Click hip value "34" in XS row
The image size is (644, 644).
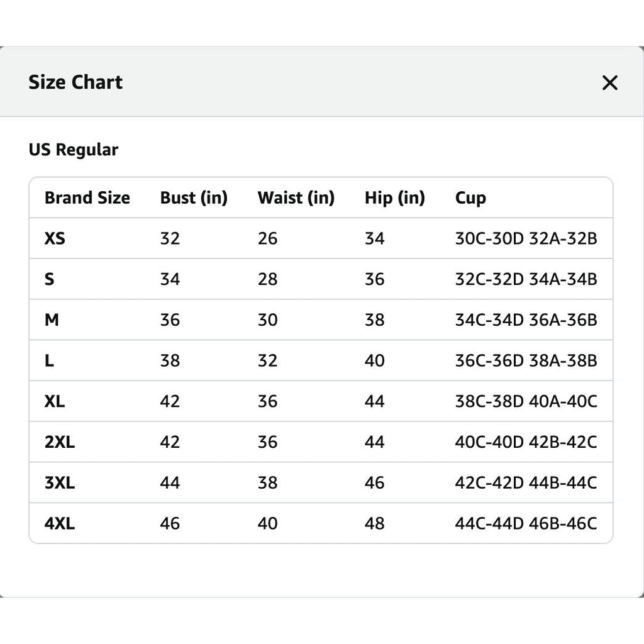click(375, 238)
